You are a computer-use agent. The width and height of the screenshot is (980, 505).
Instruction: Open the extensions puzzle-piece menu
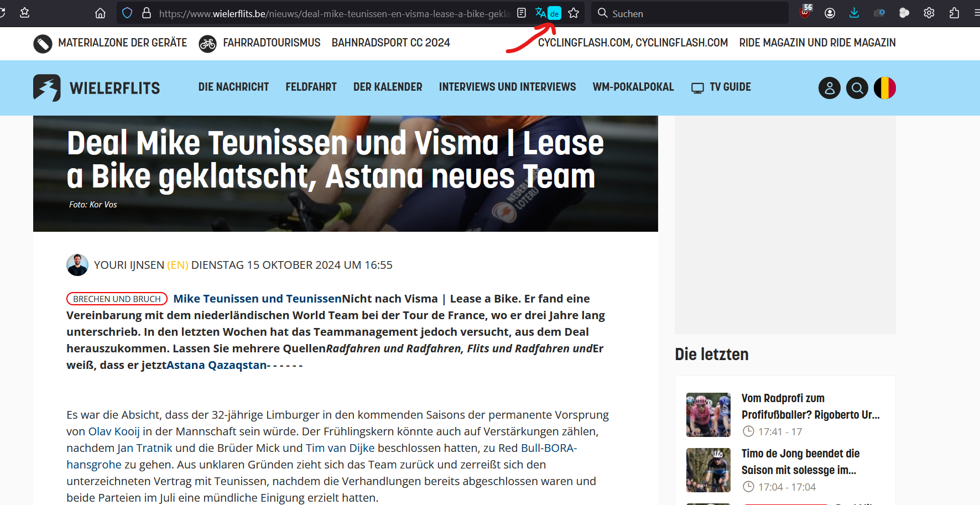coord(954,13)
